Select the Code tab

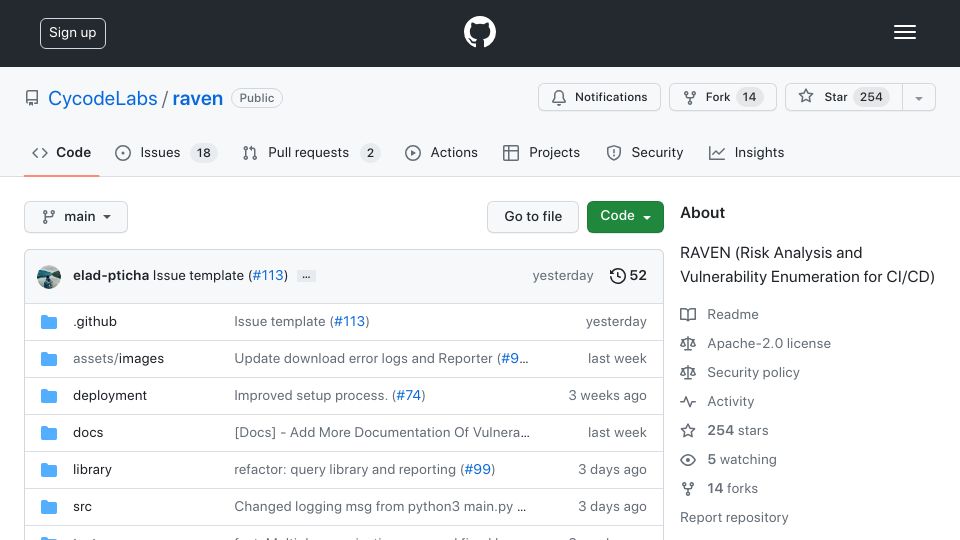(x=61, y=152)
